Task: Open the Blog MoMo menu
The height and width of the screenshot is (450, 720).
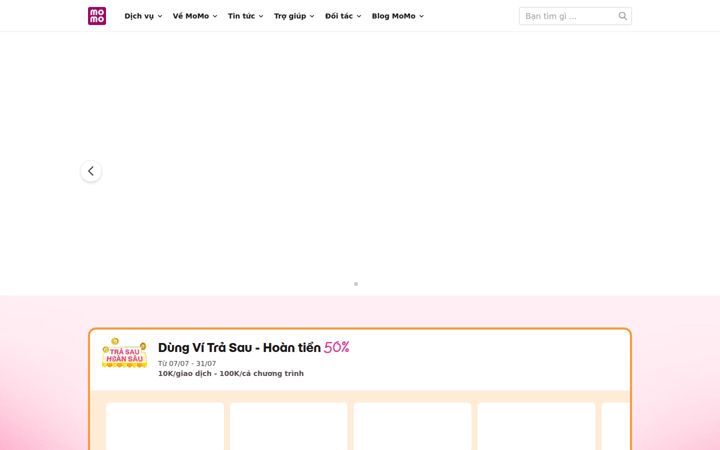Action: [398, 16]
